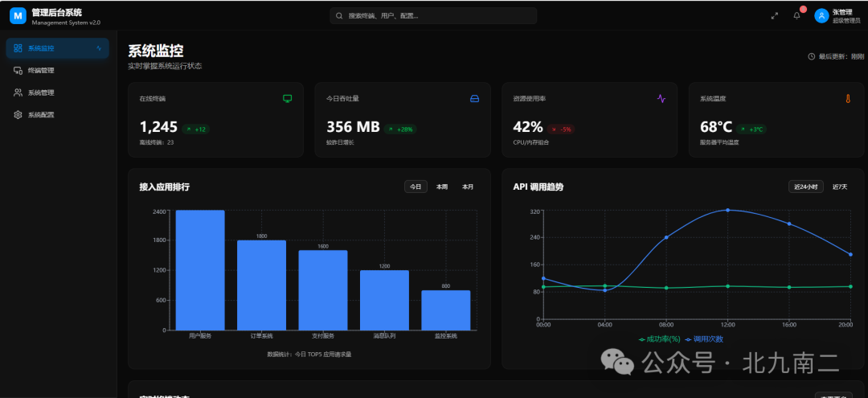Image resolution: width=868 pixels, height=398 pixels.
Task: Click the 系统监控 sidebar grid icon
Action: coord(18,48)
